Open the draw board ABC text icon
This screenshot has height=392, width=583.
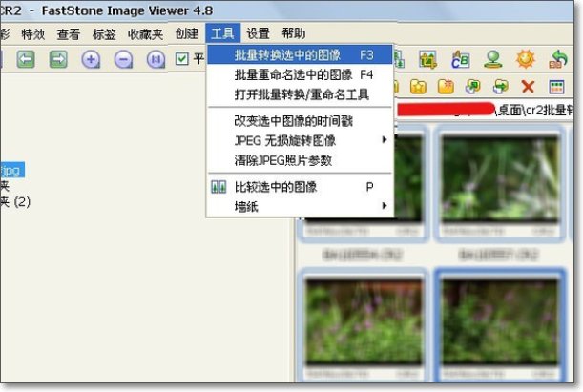[460, 59]
